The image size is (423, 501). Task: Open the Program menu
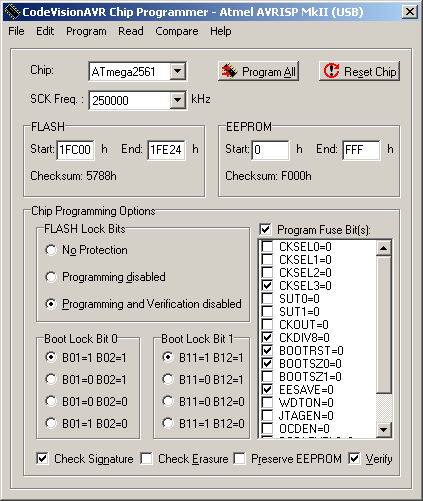click(86, 31)
